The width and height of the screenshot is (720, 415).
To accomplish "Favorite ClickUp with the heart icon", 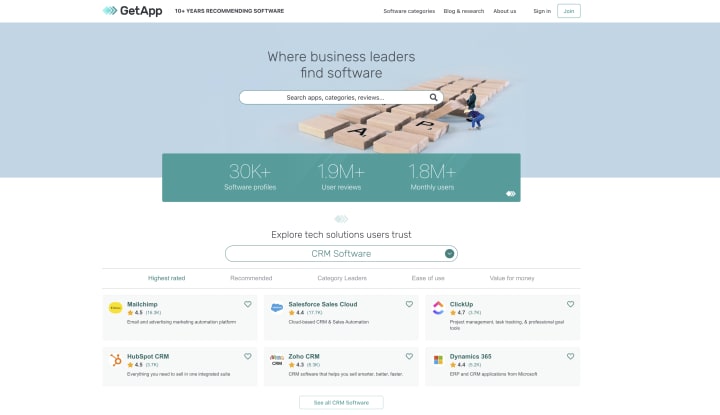I will coord(570,304).
